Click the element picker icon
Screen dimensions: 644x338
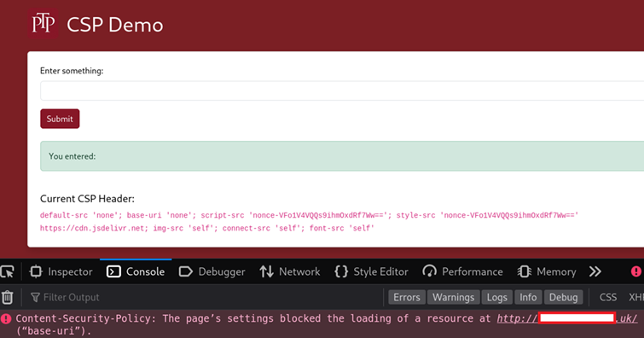(8, 271)
